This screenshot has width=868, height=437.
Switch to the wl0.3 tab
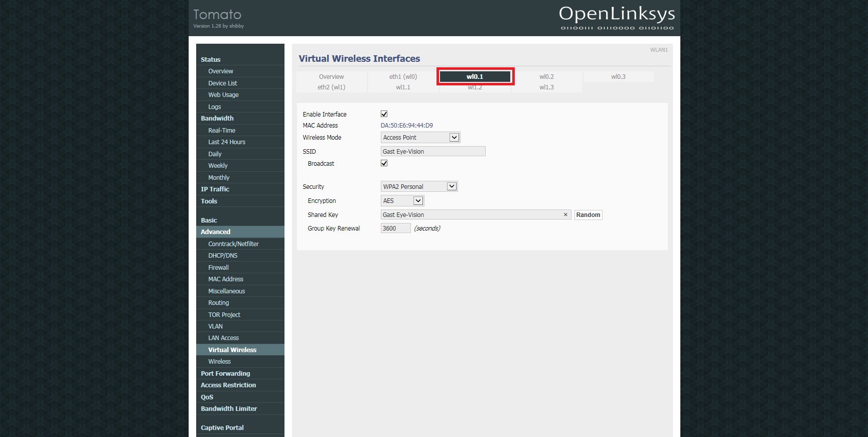618,77
